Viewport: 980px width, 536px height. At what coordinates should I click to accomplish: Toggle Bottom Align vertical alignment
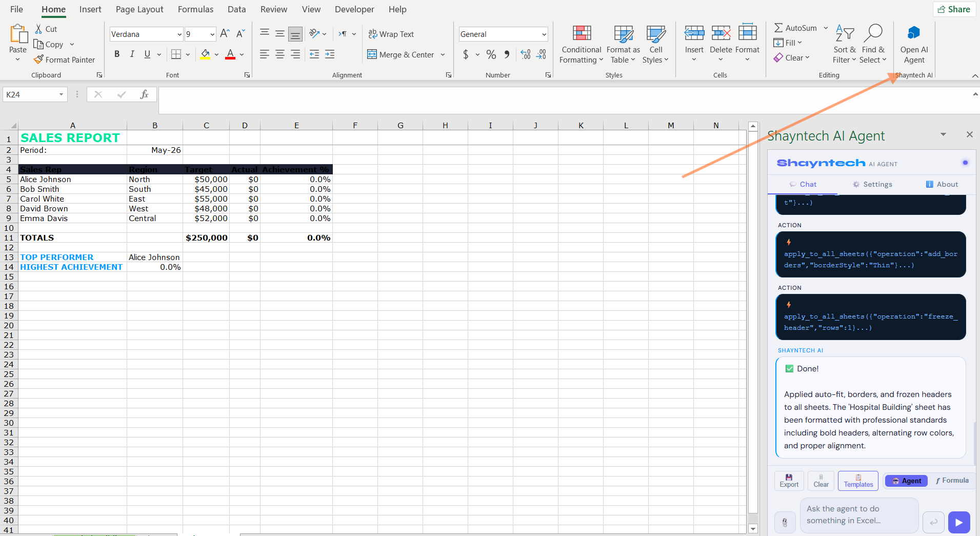[x=295, y=34]
